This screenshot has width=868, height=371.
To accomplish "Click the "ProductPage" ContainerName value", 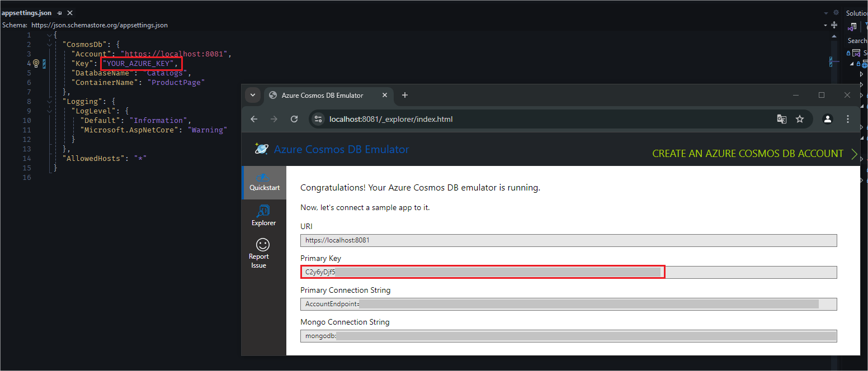I will tap(176, 82).
